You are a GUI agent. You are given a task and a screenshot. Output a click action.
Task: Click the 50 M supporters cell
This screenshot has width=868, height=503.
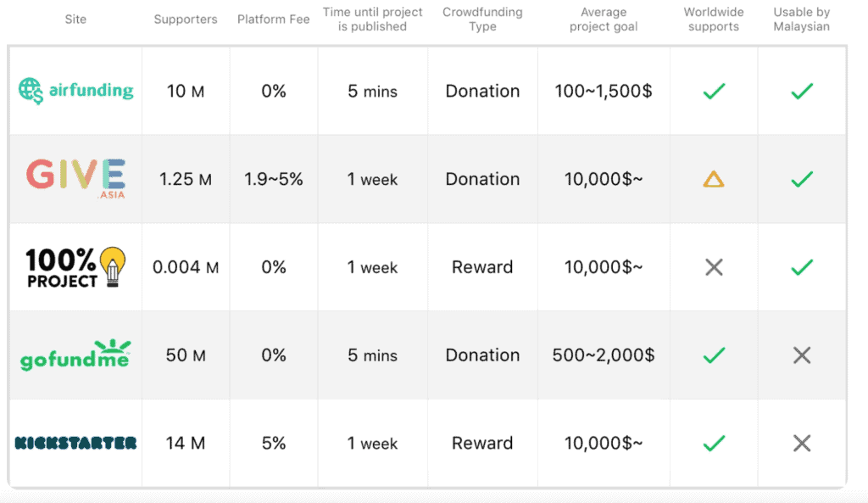[x=186, y=355]
